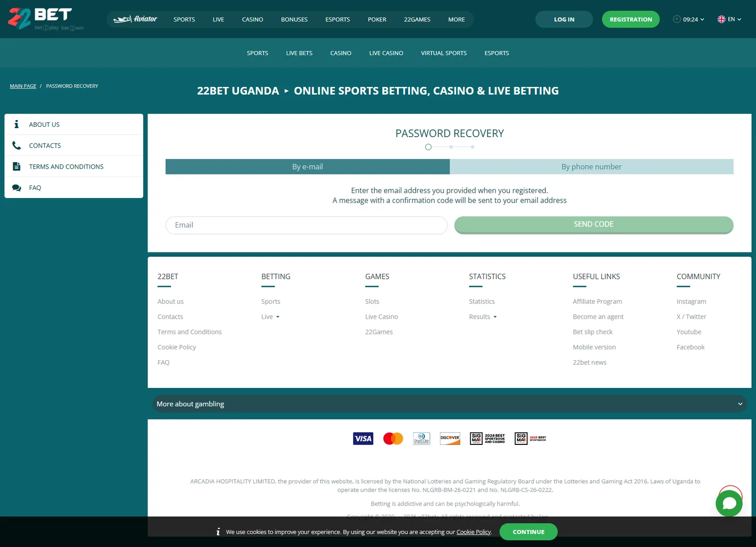Open the 22bet news footer link
The height and width of the screenshot is (547, 756).
click(x=590, y=363)
